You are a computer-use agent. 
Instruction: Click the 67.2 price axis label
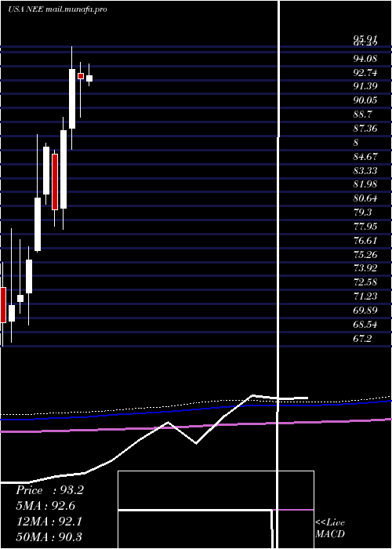click(x=362, y=338)
